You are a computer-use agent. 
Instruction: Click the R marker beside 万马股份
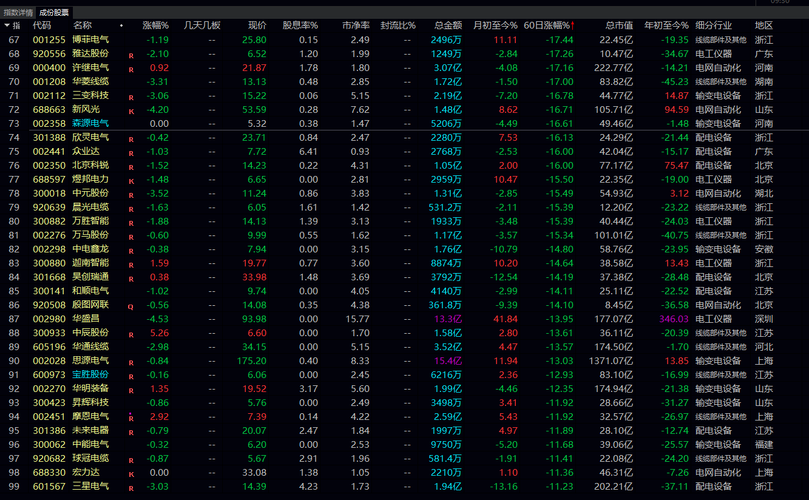(x=131, y=237)
